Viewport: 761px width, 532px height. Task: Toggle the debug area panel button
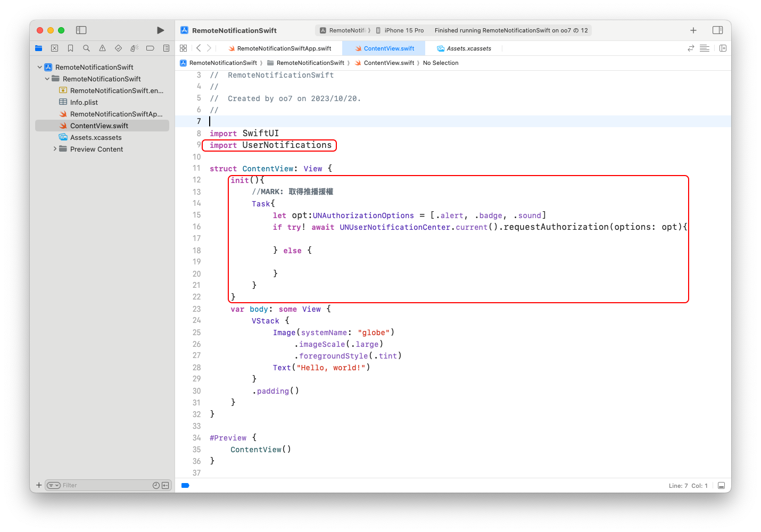pos(722,485)
